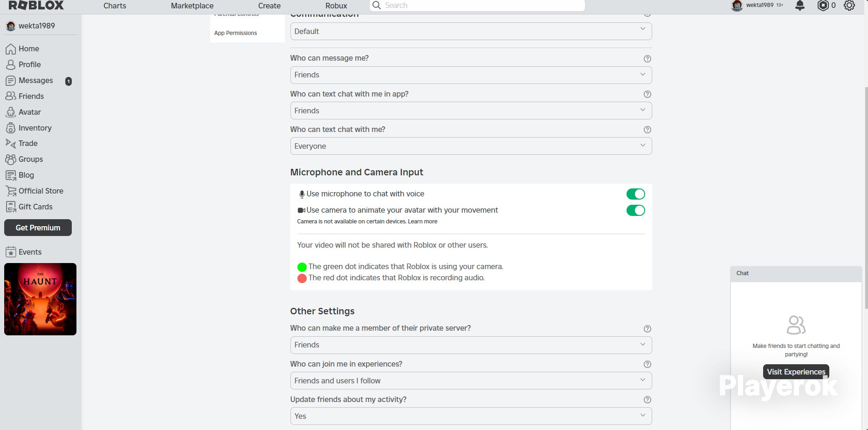Click the help icon for 'Who can message me?'
Screen dimensions: 868x430
647,59
